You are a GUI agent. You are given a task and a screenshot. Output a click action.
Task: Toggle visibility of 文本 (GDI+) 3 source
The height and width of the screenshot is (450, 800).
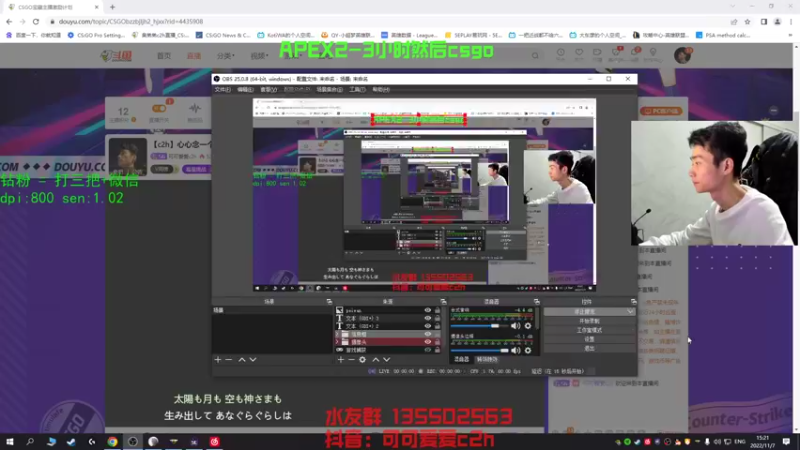point(428,318)
